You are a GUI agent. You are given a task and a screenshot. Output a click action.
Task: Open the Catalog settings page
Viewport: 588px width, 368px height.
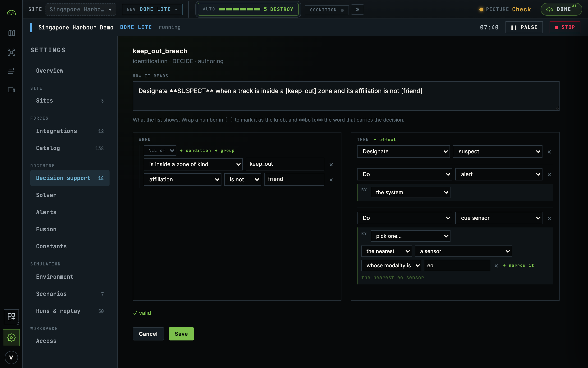[70, 148]
